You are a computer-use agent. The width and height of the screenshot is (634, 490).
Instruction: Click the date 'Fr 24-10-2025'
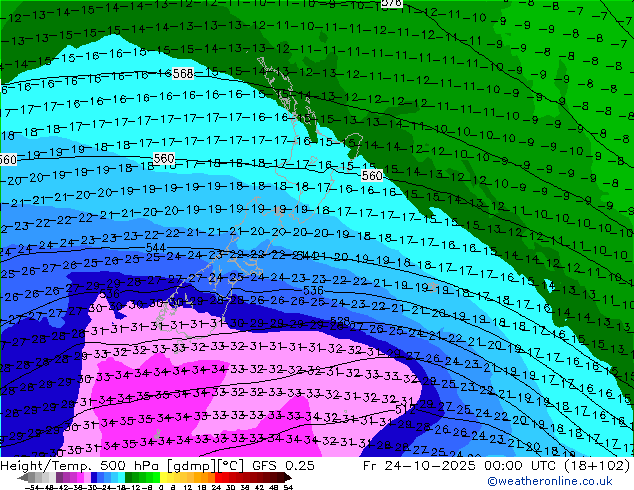point(419,466)
